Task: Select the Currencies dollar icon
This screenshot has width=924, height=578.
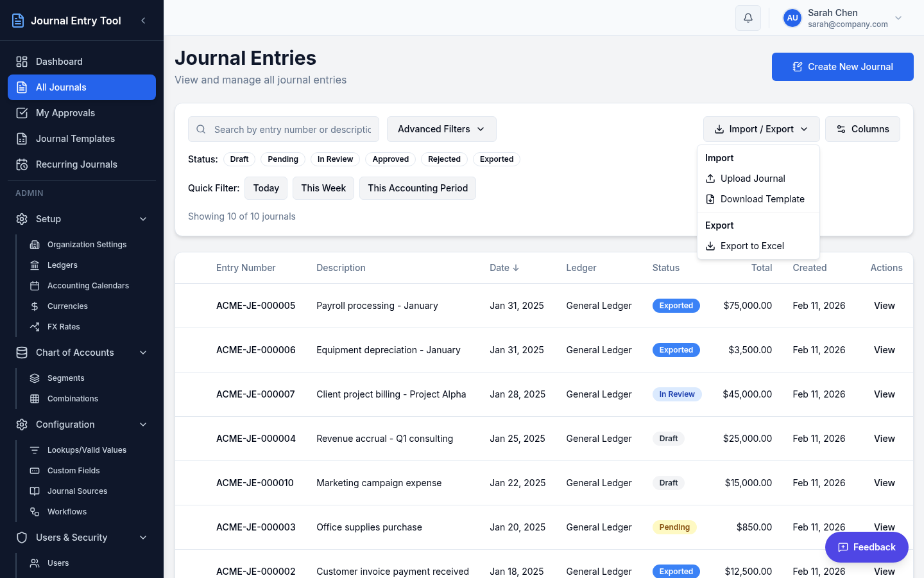Action: (x=36, y=306)
